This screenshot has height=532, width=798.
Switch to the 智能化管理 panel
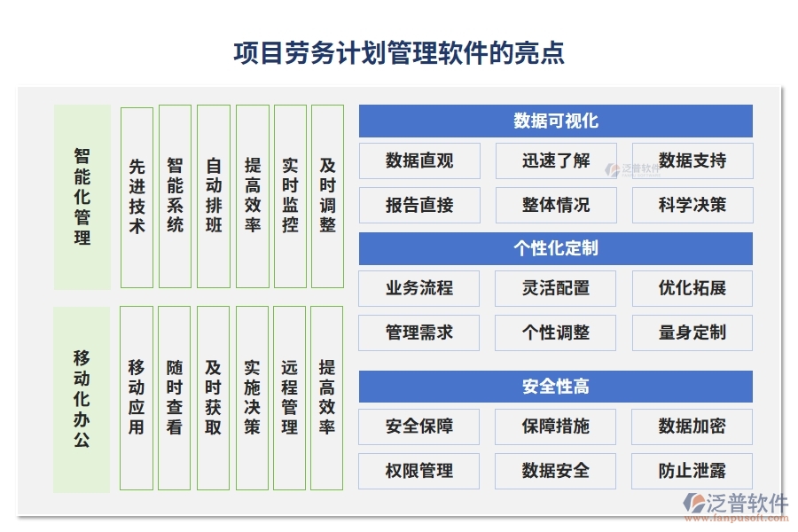(82, 195)
